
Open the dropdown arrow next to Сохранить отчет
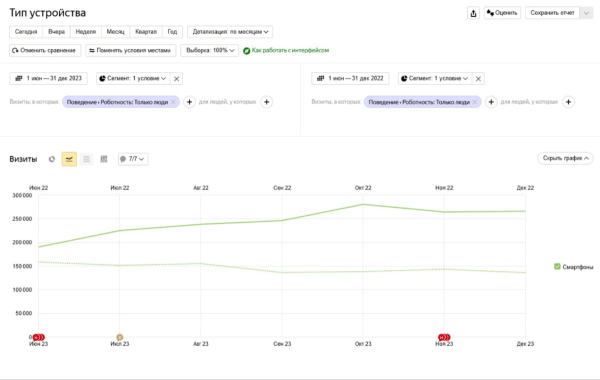[586, 13]
